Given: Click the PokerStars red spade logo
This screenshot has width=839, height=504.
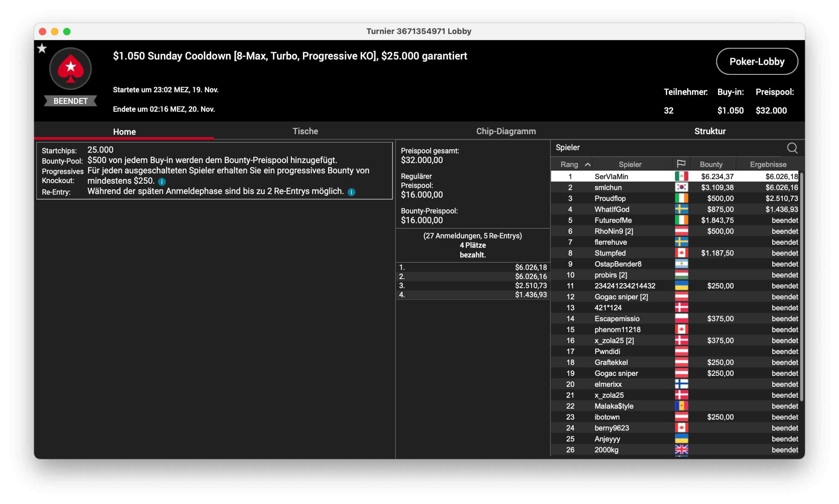Looking at the screenshot, I should click(70, 68).
